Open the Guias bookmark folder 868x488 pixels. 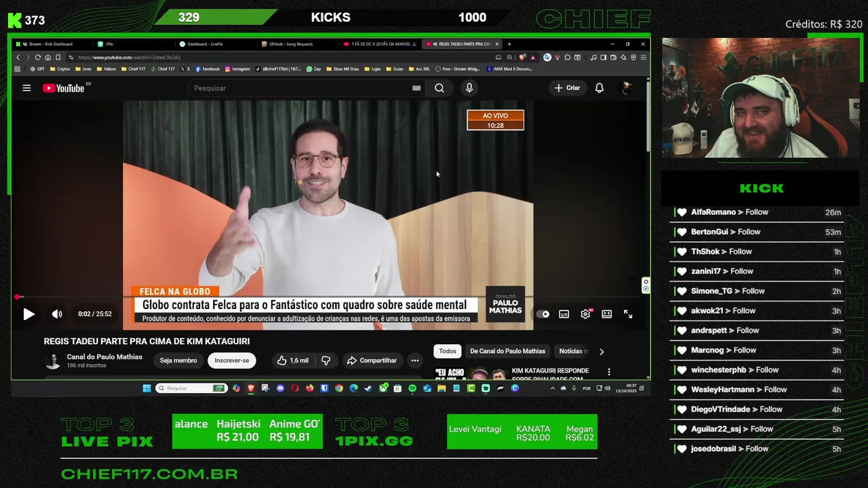coord(395,68)
